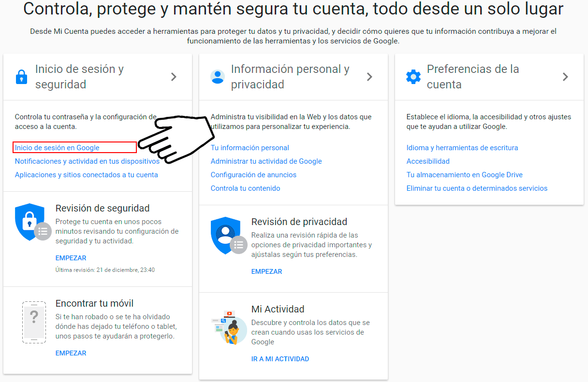Open Notificaciones y actividad en tus dispositivos
The width and height of the screenshot is (588, 382).
coord(87,161)
